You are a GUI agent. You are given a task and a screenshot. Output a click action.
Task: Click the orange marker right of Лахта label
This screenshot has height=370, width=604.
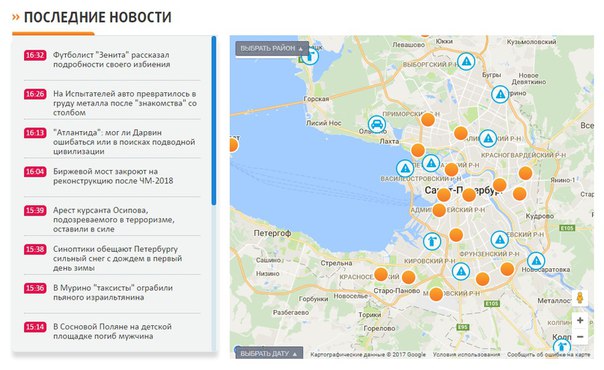click(418, 150)
